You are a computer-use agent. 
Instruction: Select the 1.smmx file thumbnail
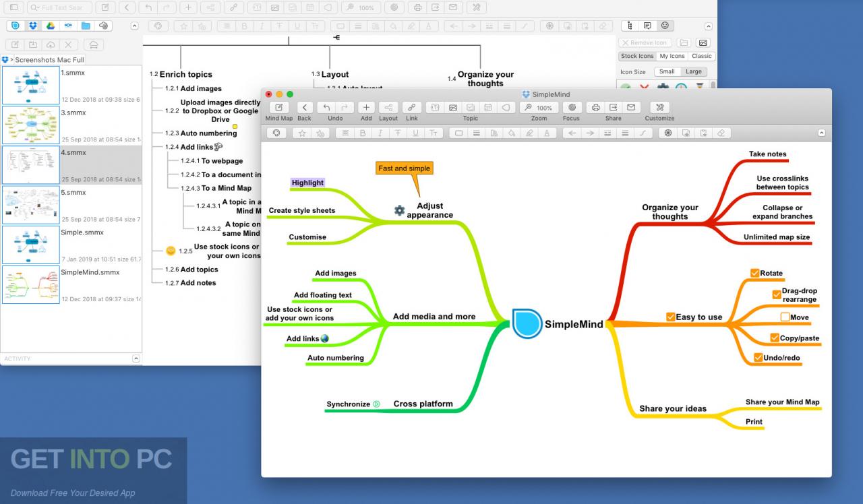(30, 85)
